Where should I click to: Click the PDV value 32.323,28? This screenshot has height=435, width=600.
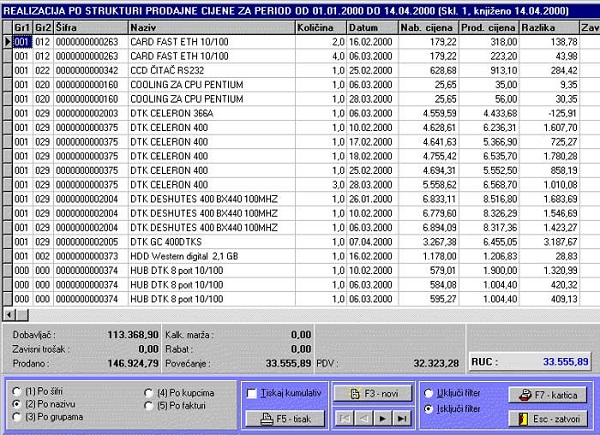pos(436,363)
